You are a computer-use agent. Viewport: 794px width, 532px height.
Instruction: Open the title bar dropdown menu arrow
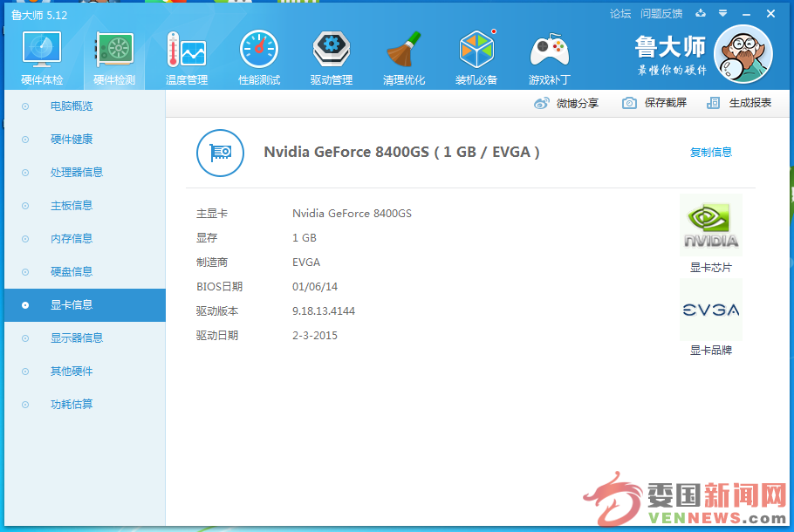pyautogui.click(x=723, y=13)
